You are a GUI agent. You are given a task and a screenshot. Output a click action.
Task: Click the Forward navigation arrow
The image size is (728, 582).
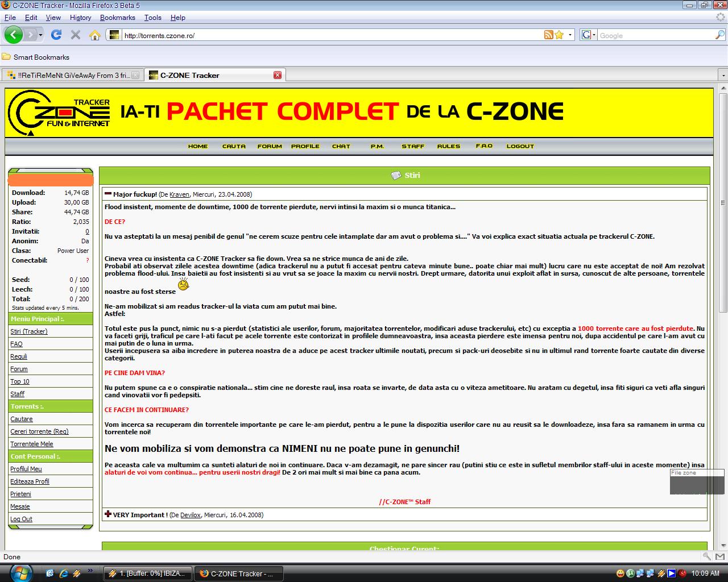30,35
